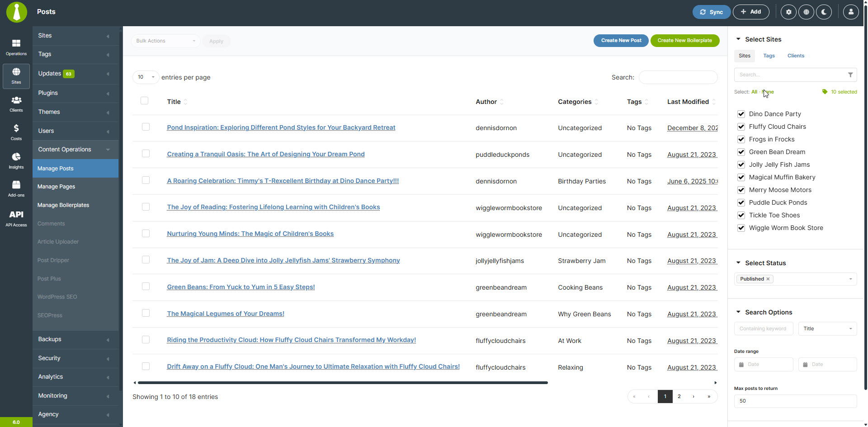Viewport: 868px width, 427px height.
Task: Switch to the Tags tab in Select Sites
Action: [x=769, y=56]
